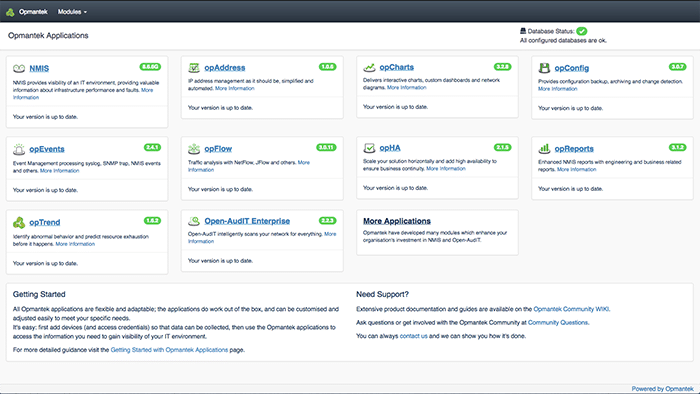Open the opFlow application link

pos(218,149)
